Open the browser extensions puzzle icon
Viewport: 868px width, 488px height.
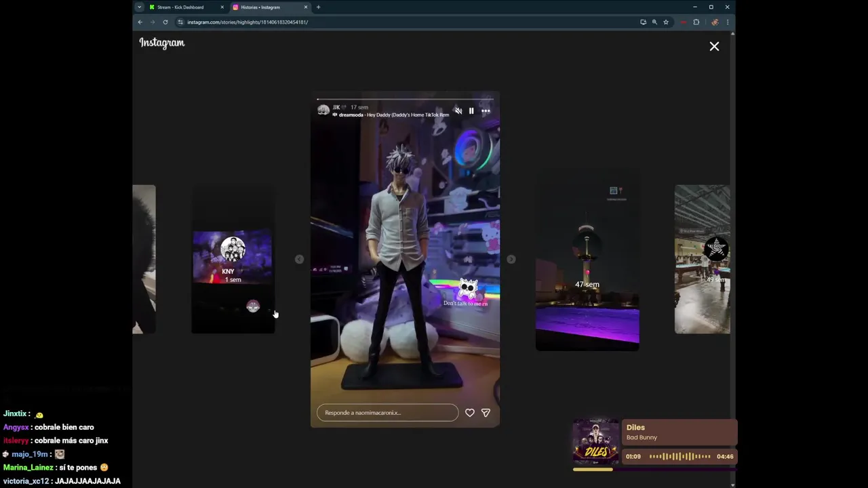pyautogui.click(x=696, y=22)
